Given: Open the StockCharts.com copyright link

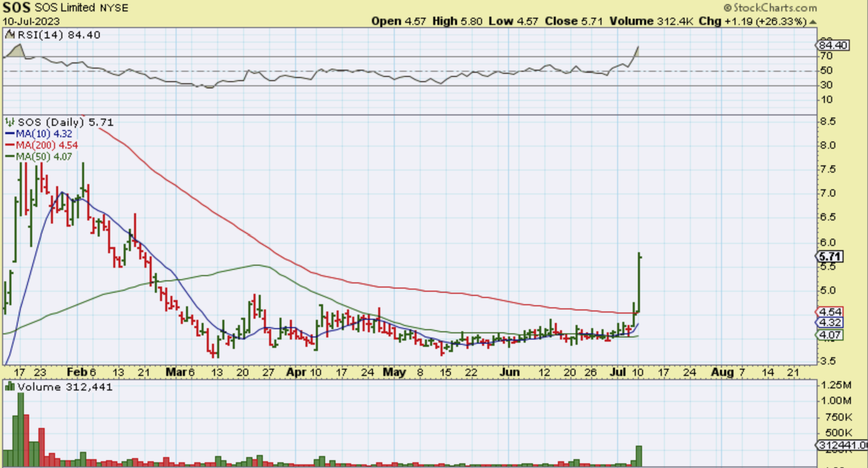Looking at the screenshot, I should pyautogui.click(x=770, y=7).
